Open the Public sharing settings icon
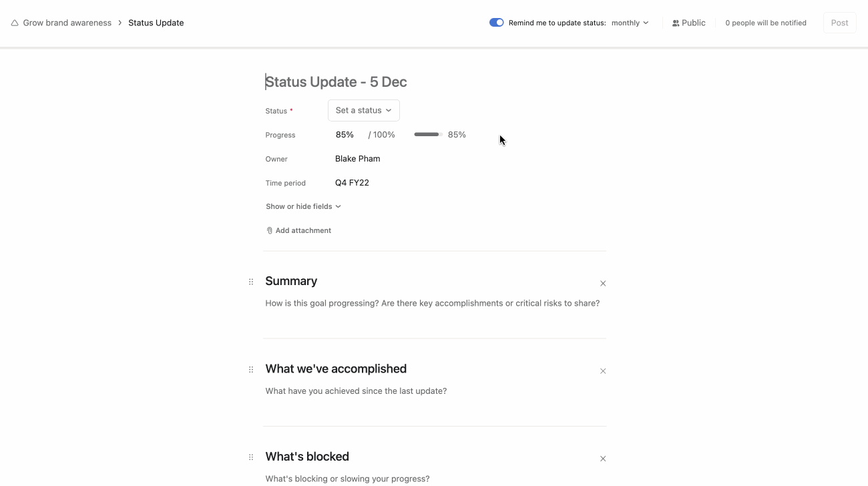The image size is (868, 486). [x=674, y=22]
